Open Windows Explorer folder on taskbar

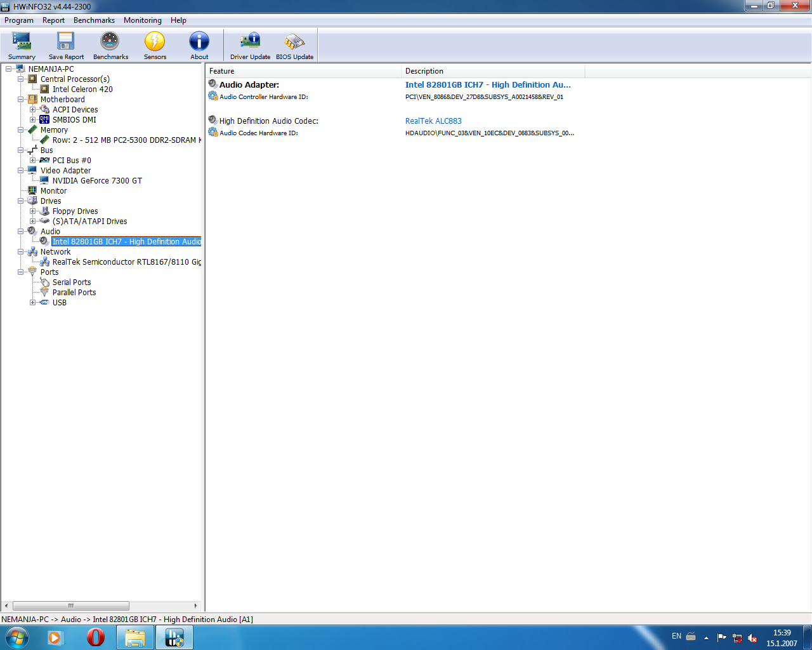point(135,637)
